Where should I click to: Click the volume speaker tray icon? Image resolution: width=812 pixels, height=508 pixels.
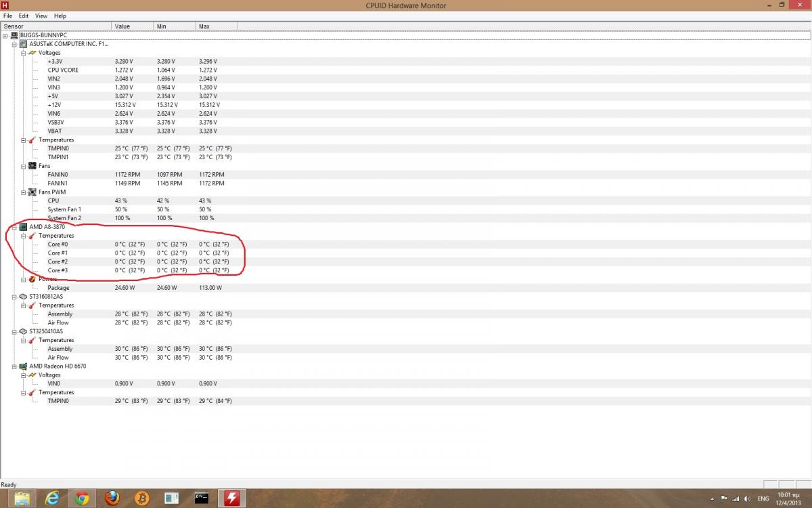(747, 499)
